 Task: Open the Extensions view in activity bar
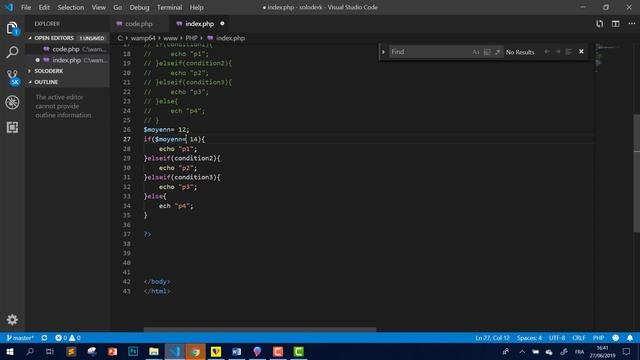point(12,127)
